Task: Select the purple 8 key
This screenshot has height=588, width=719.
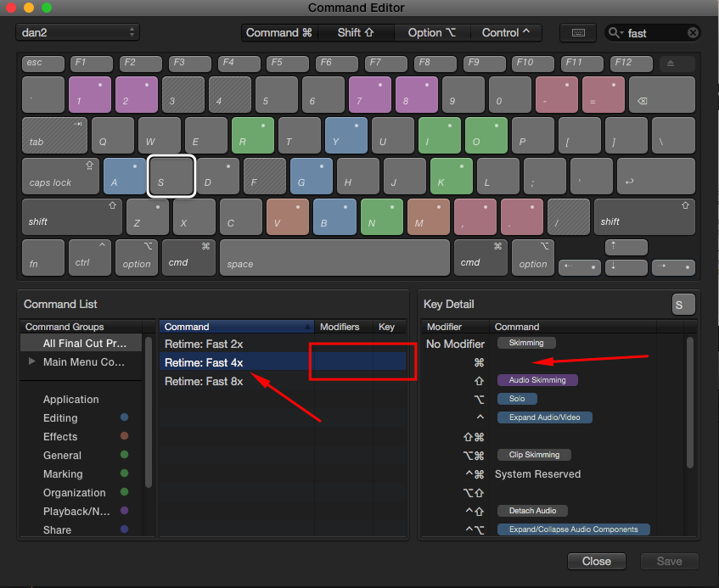Action: point(416,95)
